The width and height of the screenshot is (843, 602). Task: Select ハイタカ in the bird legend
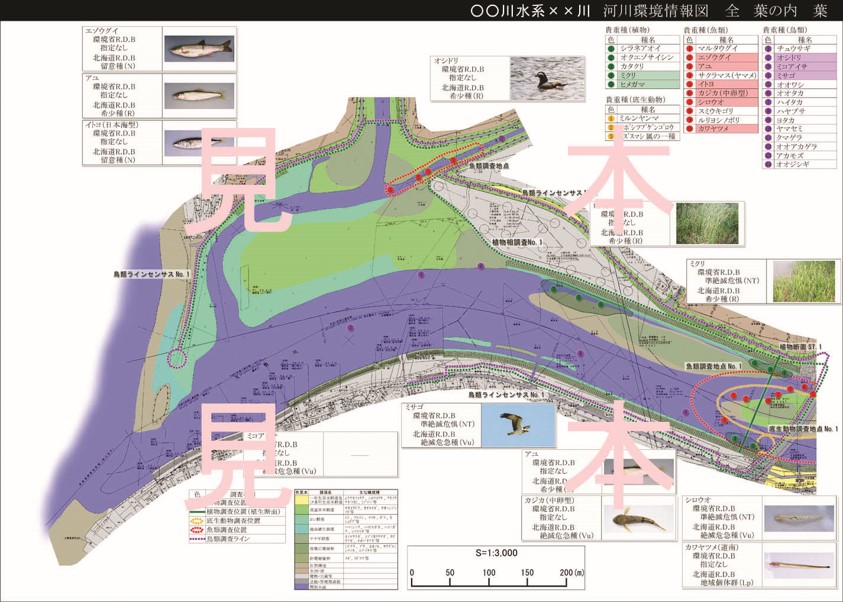(790, 102)
